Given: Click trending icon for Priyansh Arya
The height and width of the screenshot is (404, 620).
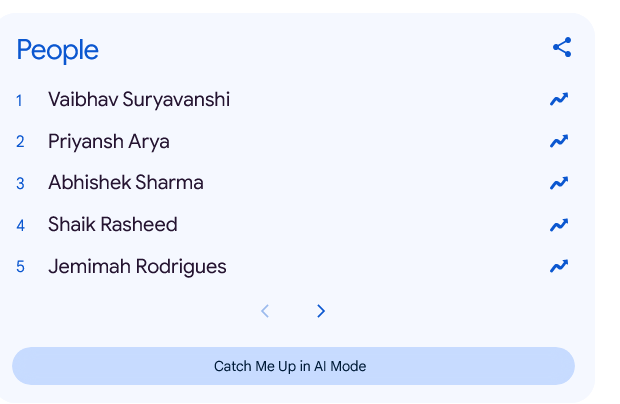Looking at the screenshot, I should pos(559,141).
